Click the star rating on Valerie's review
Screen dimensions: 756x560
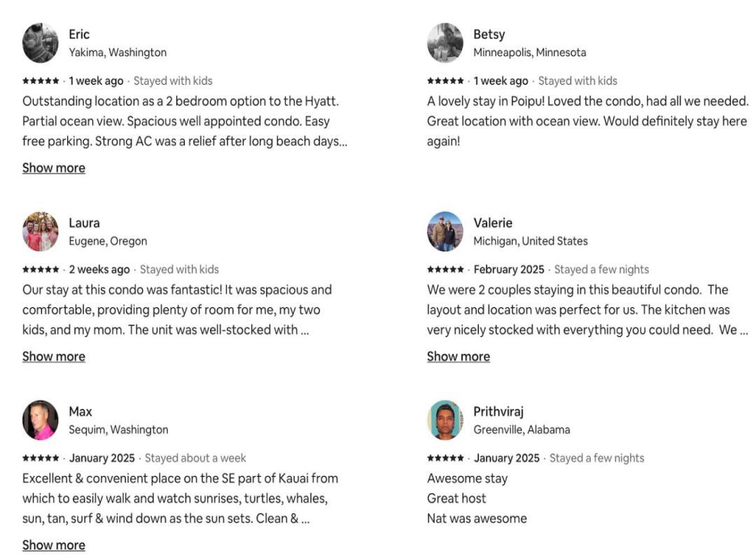445,269
